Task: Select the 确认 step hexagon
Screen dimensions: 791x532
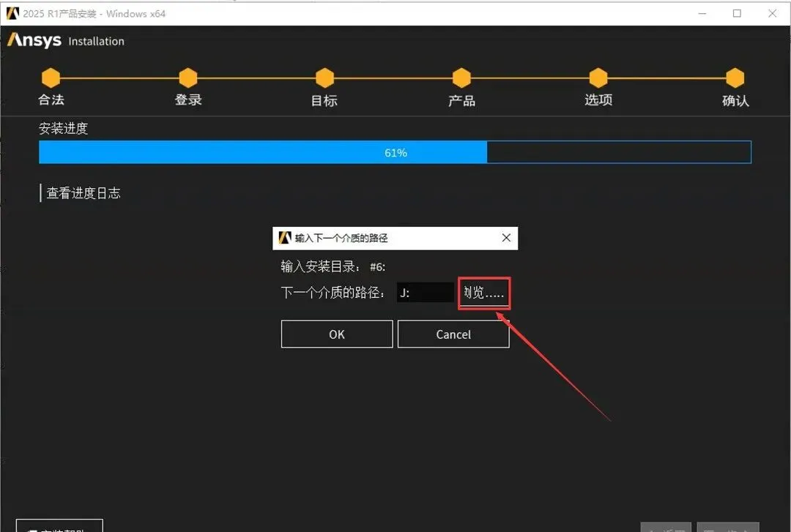Action: tap(735, 78)
